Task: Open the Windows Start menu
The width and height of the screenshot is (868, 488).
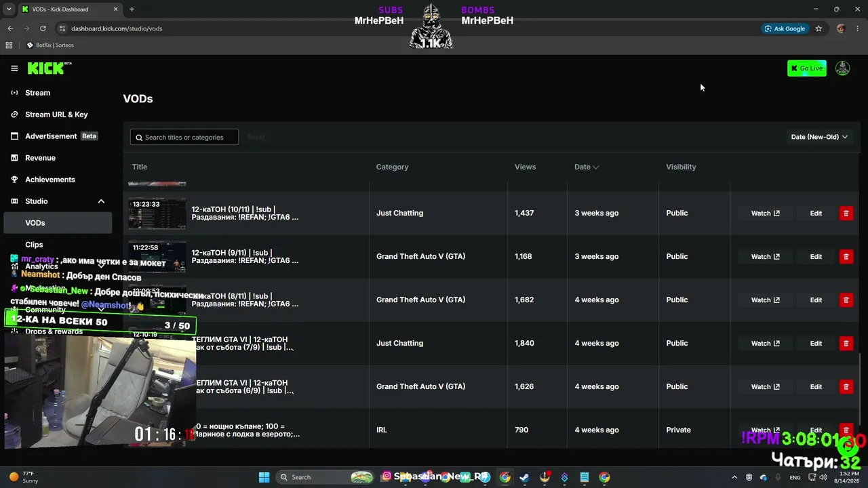Action: (264, 477)
